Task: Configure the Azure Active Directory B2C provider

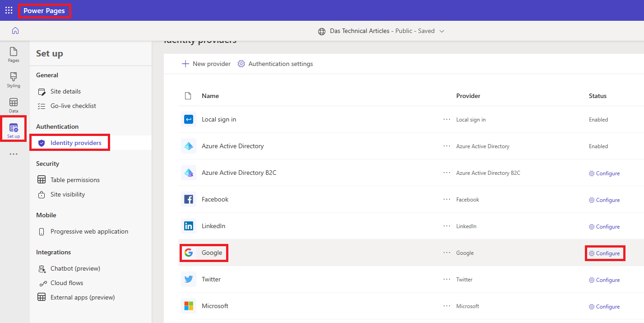Action: pos(604,173)
